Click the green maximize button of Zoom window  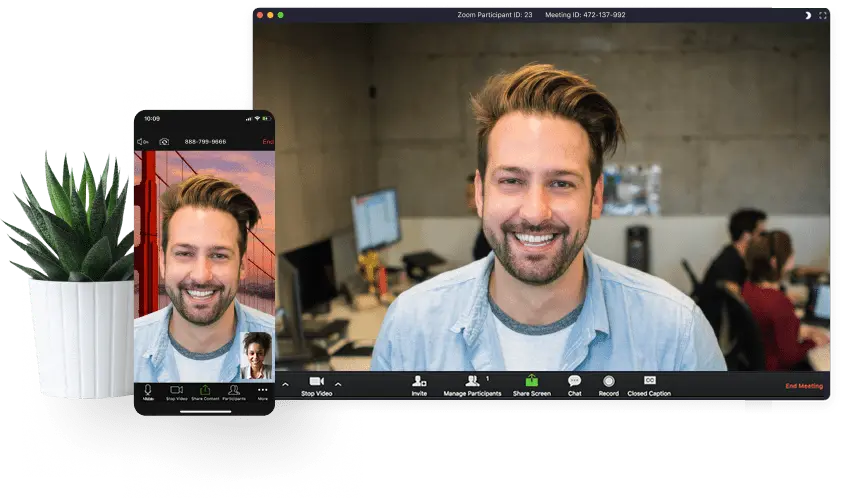click(280, 15)
